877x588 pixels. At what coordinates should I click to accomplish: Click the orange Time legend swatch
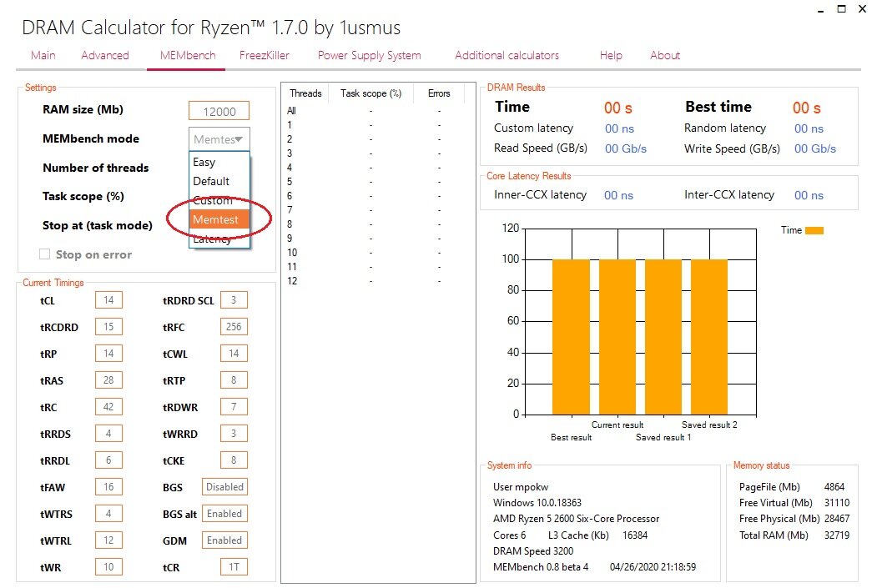tap(814, 230)
